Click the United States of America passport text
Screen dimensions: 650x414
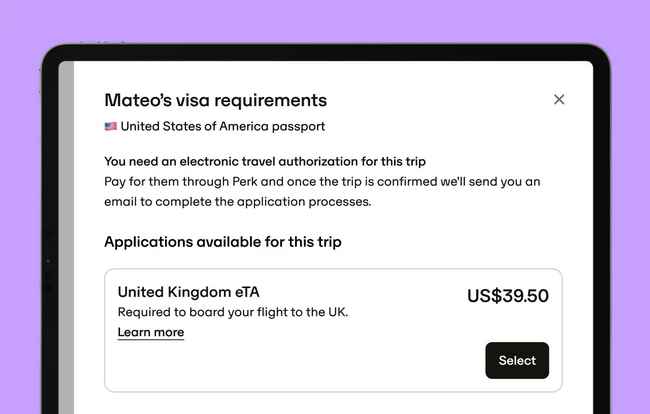[x=223, y=126]
